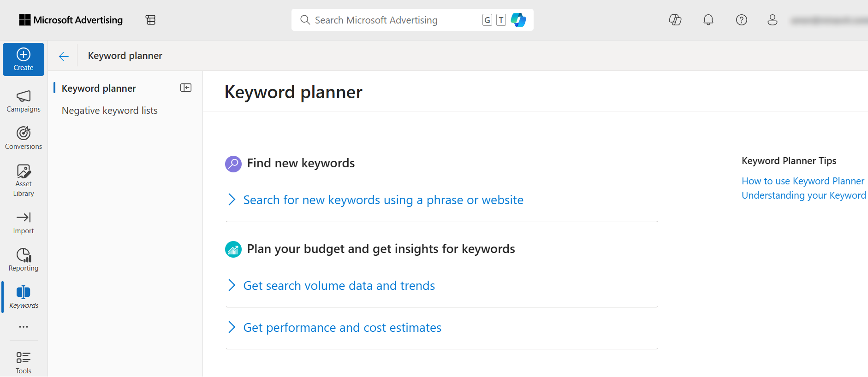Click the T shortcut key icon
The height and width of the screenshot is (377, 868).
(x=501, y=20)
